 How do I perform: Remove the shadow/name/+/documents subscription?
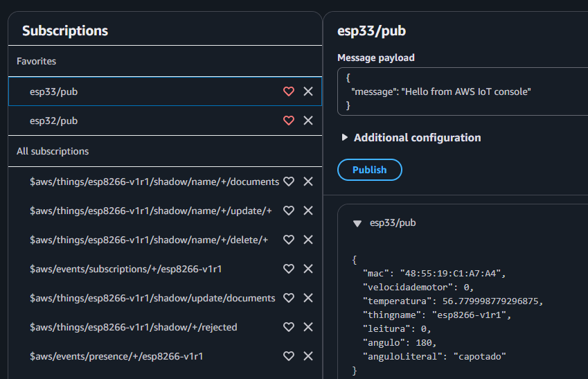pos(308,182)
